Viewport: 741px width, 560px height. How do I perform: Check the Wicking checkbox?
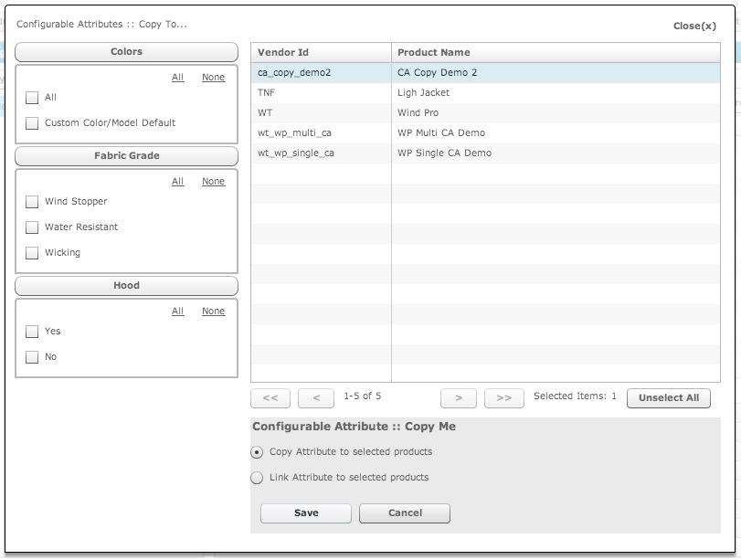click(33, 252)
